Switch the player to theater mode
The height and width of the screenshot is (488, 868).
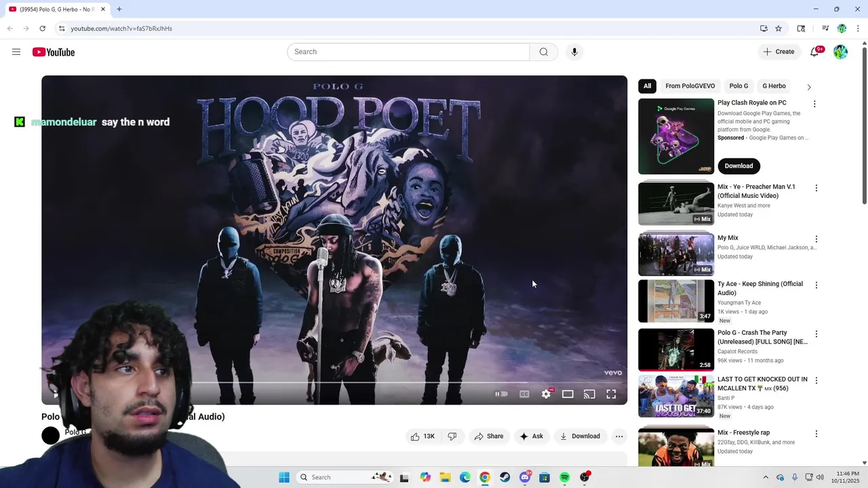click(x=568, y=394)
